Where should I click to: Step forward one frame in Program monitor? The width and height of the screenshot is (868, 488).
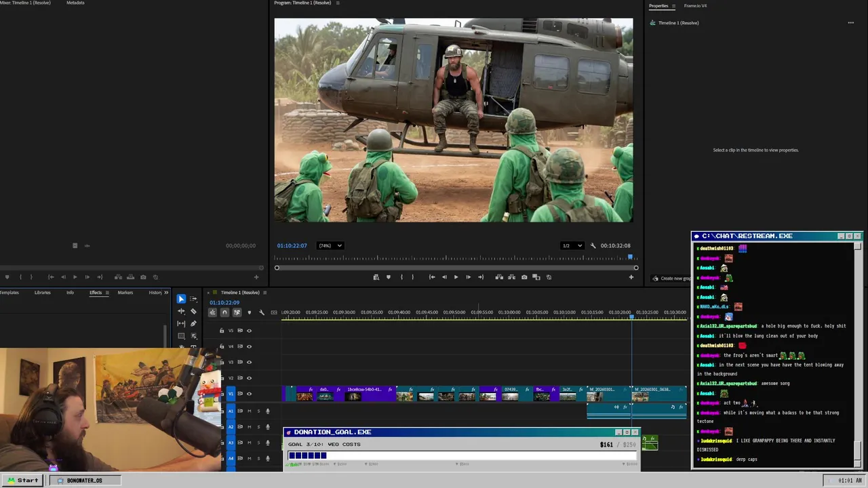(468, 277)
